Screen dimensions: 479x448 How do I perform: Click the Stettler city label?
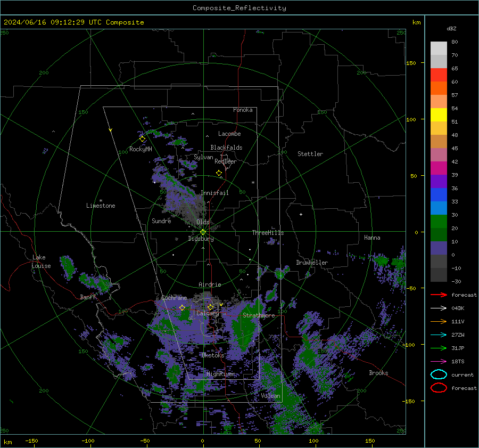coord(310,154)
